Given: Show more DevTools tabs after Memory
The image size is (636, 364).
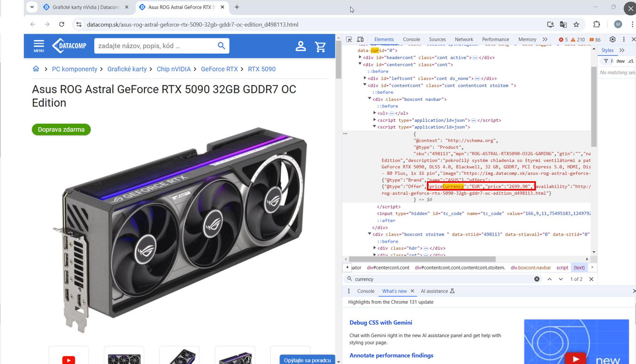Looking at the screenshot, I should click(x=545, y=39).
